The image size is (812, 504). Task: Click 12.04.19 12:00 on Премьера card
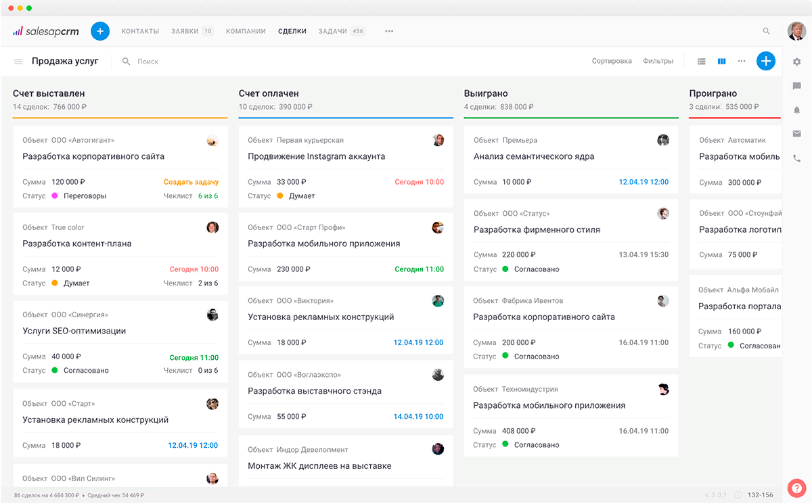[644, 182]
